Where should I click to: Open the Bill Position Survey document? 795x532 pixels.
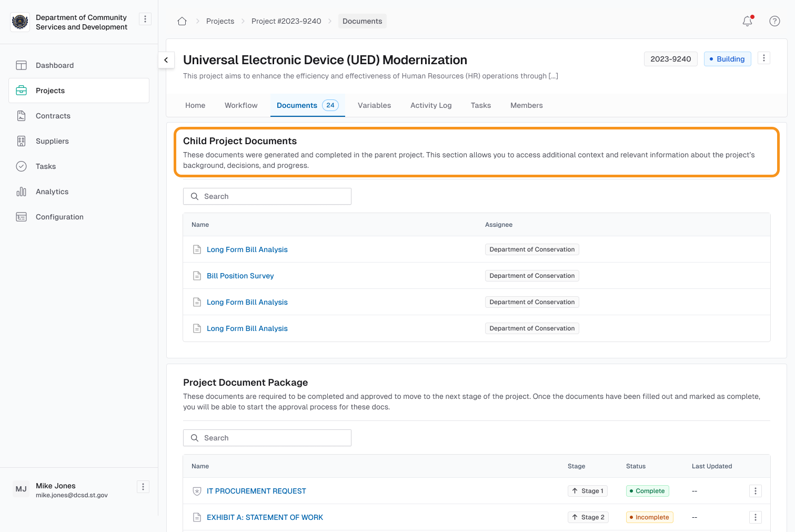240,276
